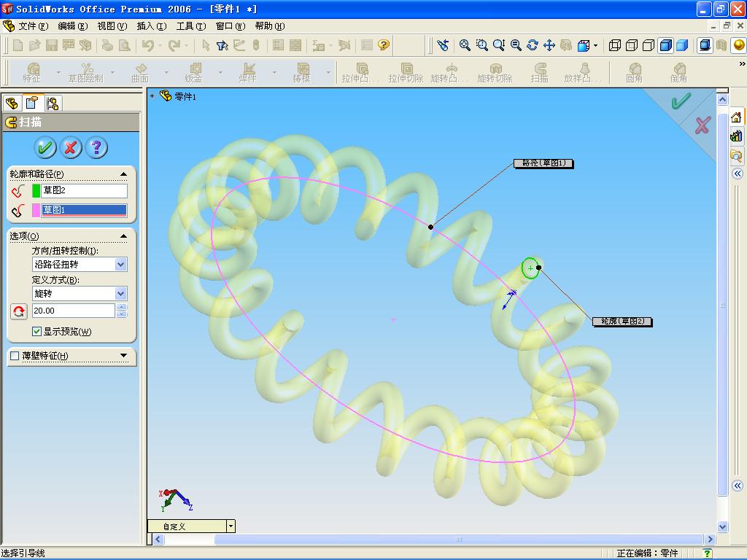Select Zoom to Area tool
747x560 pixels.
pos(481,45)
